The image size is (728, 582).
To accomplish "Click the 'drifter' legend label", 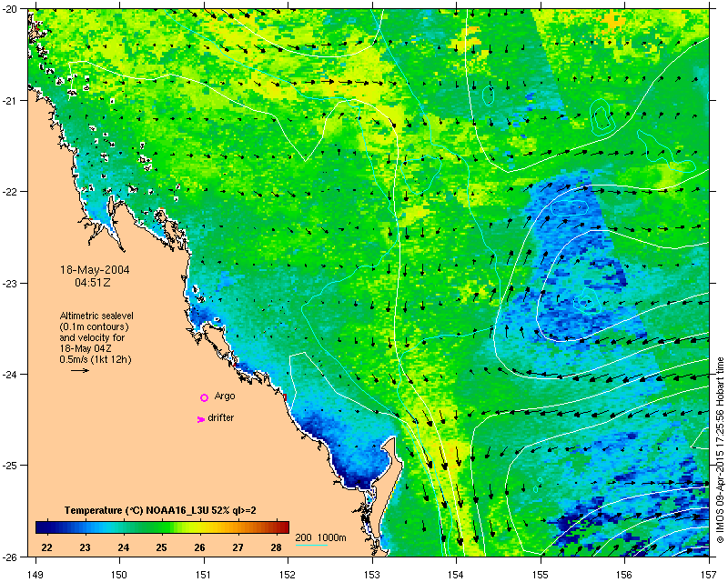I will (x=220, y=417).
